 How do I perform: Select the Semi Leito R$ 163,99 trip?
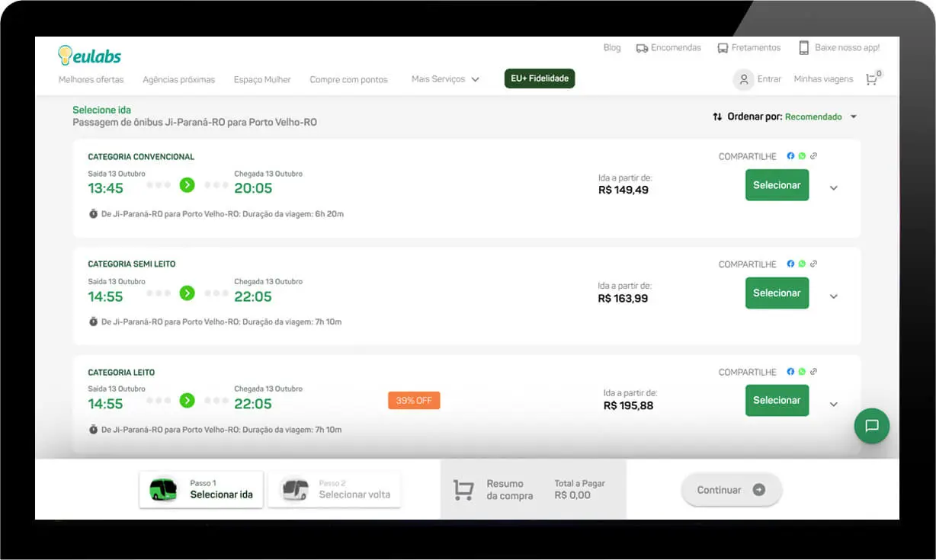click(777, 293)
